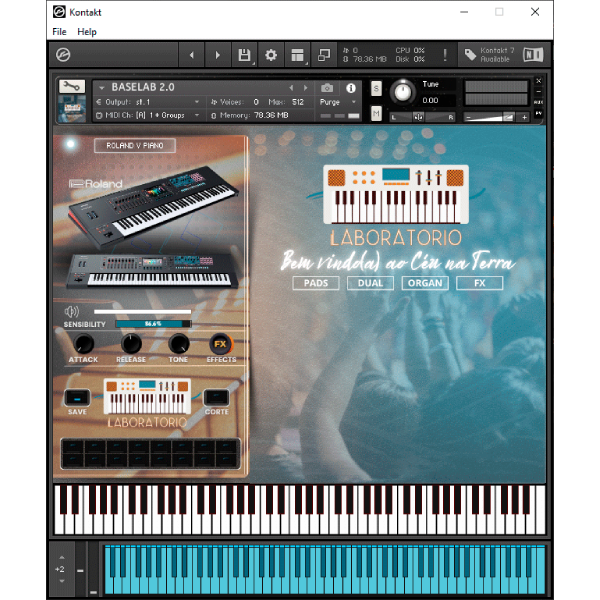Toggle the AUX sends button
The width and height of the screenshot is (600, 600).
[538, 102]
